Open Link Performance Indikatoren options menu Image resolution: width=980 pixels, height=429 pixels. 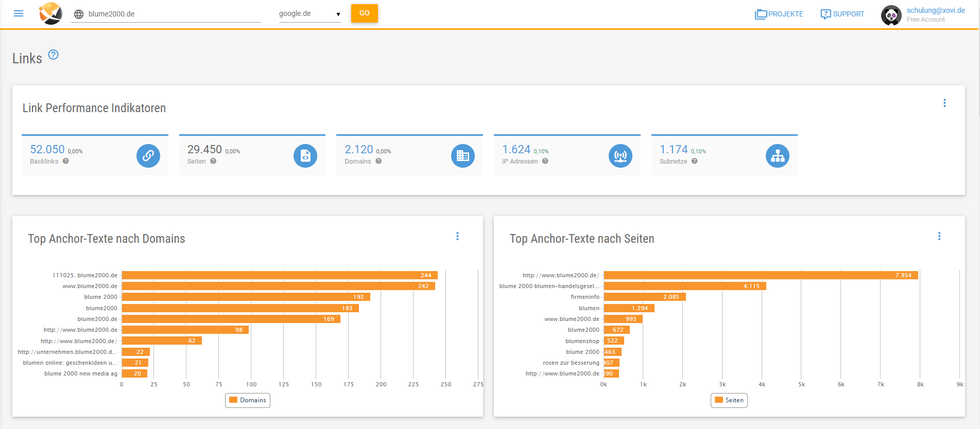pos(944,103)
